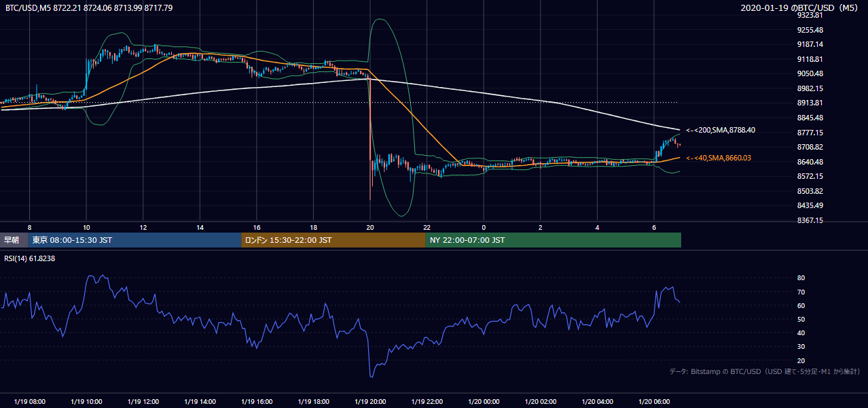Click hour tick '10' under price chart

coord(86,227)
